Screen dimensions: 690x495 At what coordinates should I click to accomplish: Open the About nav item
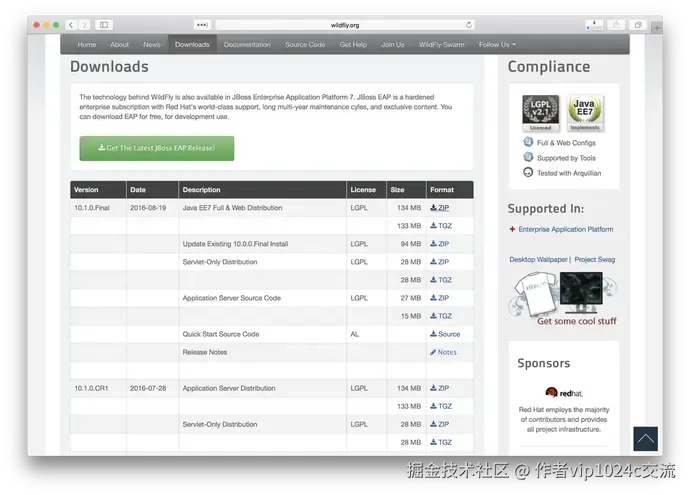tap(120, 44)
